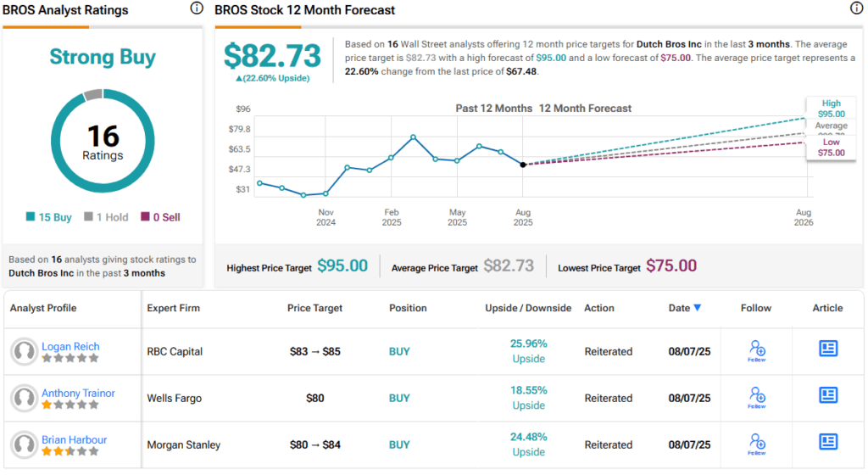Select the Position column header
This screenshot has height=475, width=868.
[408, 308]
